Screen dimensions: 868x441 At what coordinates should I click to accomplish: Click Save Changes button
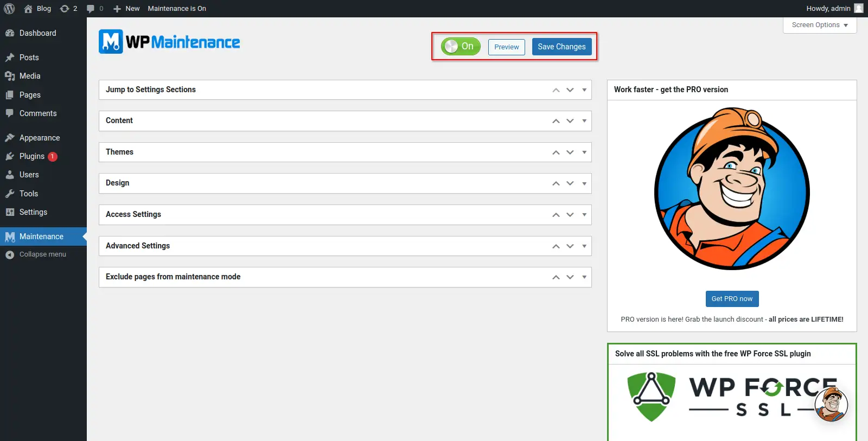pyautogui.click(x=561, y=47)
